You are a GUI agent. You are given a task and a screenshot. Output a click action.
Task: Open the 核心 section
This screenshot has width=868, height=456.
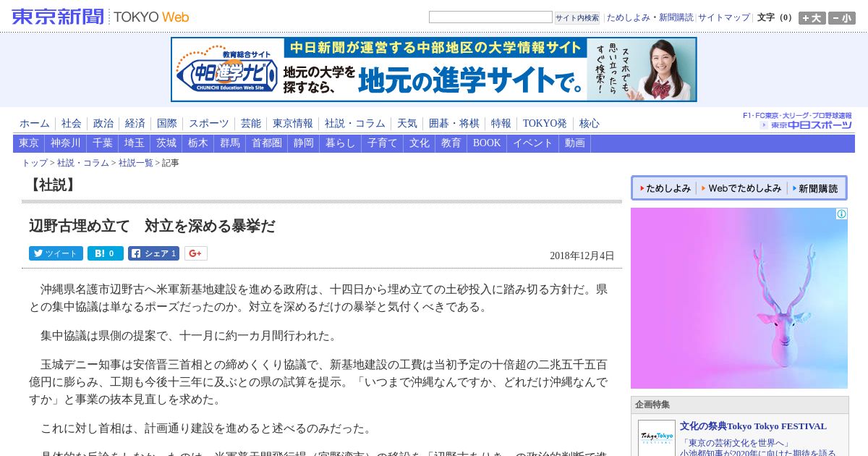pyautogui.click(x=590, y=124)
